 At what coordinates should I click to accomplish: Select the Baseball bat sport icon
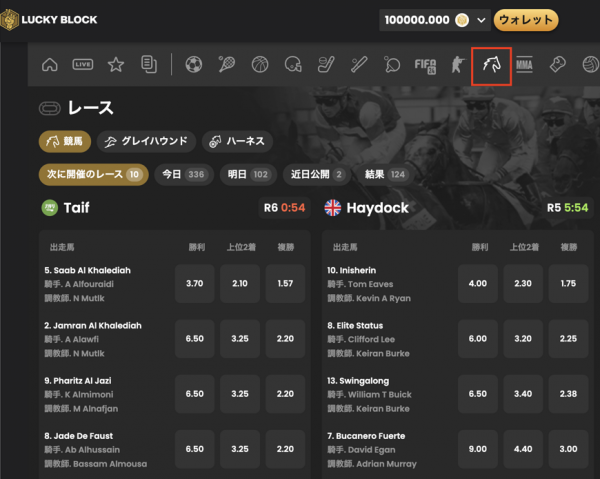tap(359, 64)
